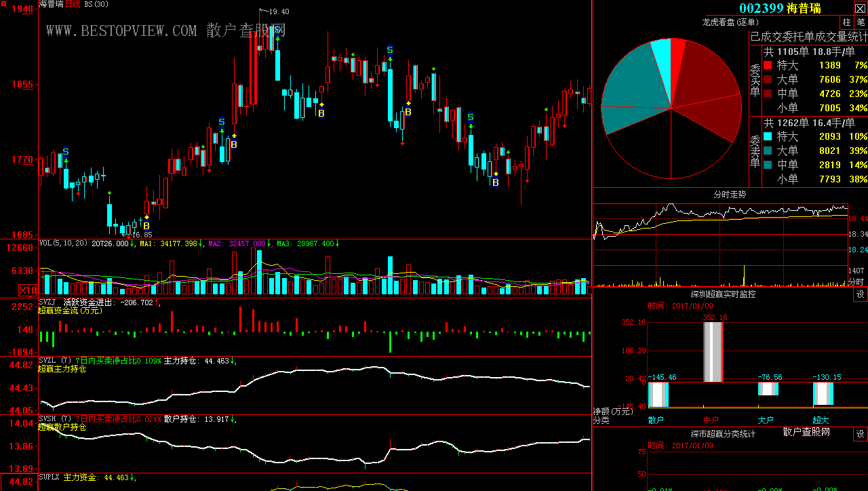868x491 pixels.
Task: Click the bright cyan slice of the pie chart
Action: [x=663, y=61]
